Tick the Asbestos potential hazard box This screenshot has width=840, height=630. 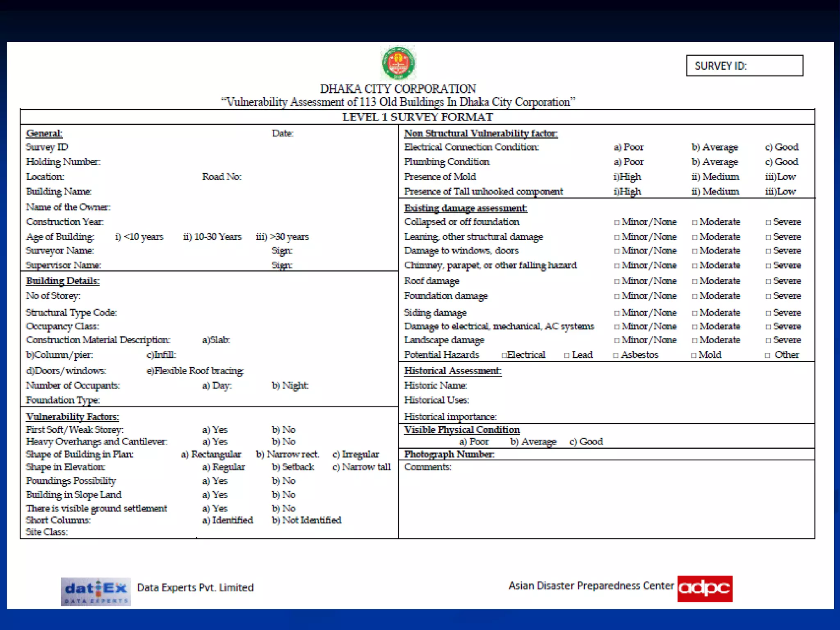[616, 356]
